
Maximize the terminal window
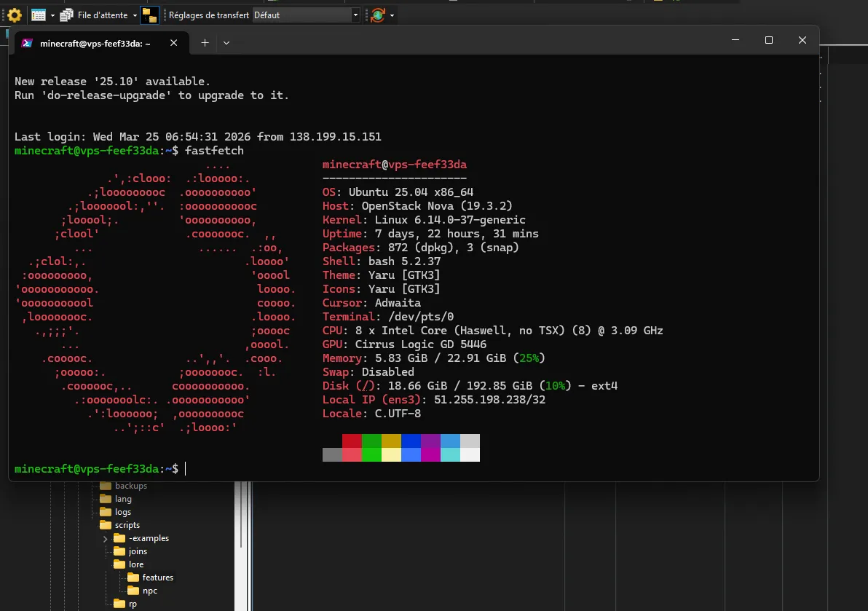(x=769, y=41)
